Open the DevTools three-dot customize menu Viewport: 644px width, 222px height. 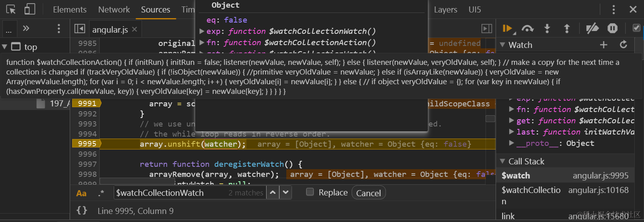tap(613, 9)
